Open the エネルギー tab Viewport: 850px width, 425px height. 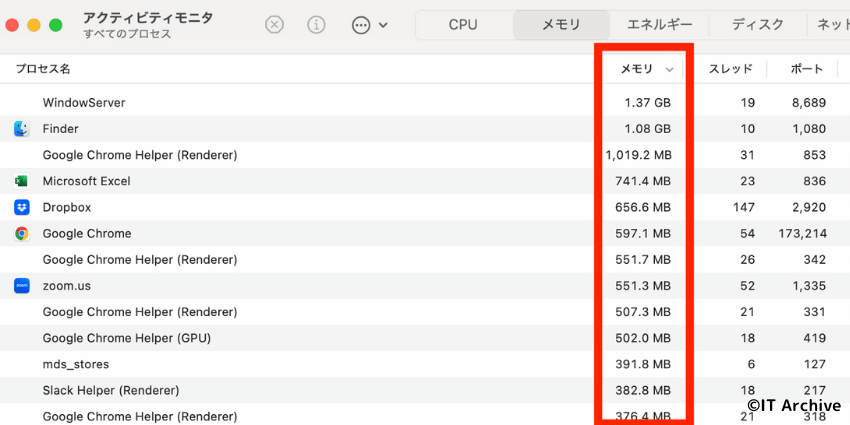coord(659,25)
